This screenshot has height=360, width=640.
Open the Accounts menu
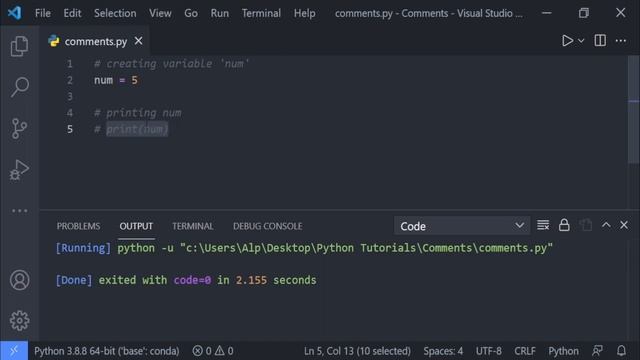coord(19,280)
